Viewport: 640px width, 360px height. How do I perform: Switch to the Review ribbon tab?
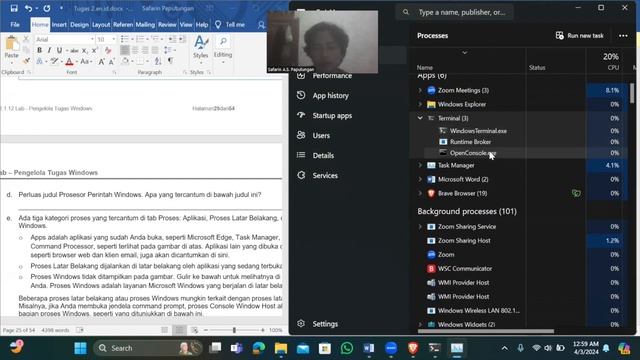pyautogui.click(x=167, y=25)
